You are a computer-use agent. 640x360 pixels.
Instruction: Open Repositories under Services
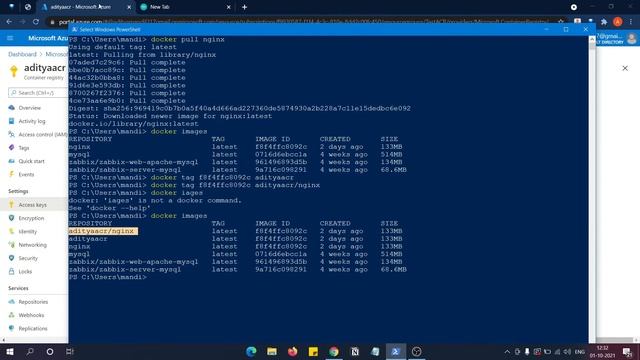[33, 302]
